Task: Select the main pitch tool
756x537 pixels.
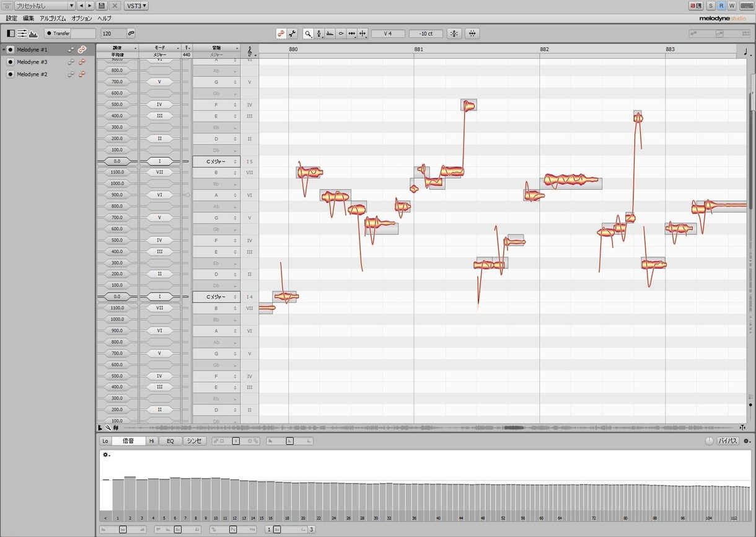Action: (x=319, y=33)
